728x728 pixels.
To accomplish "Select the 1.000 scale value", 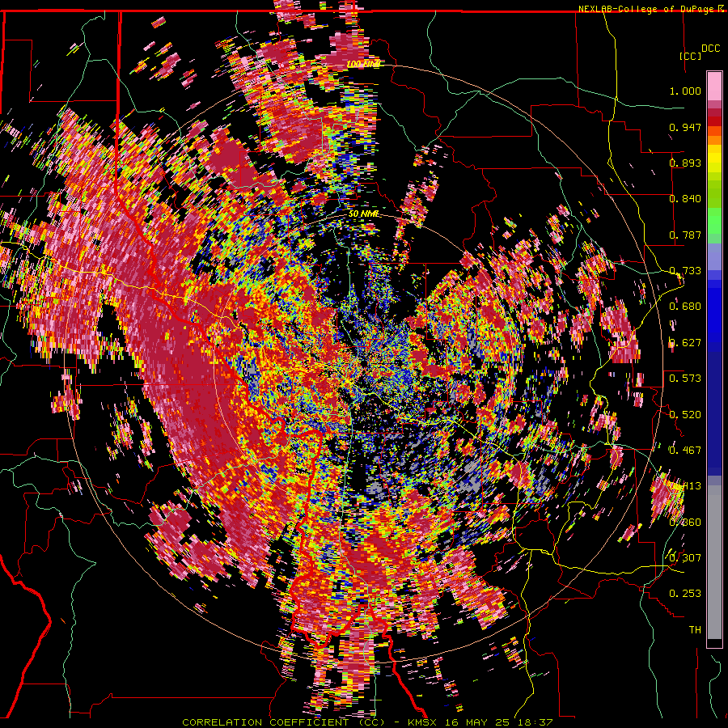I will pos(685,91).
